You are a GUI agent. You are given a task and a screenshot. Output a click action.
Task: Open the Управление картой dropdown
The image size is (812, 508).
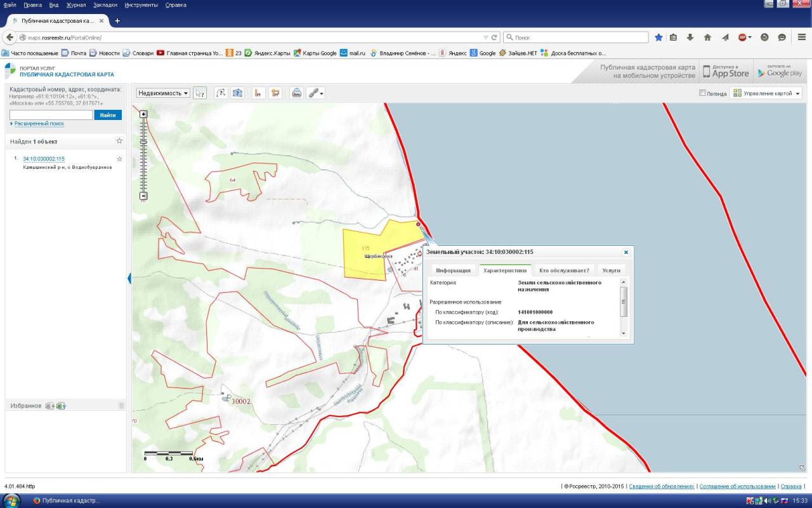(x=766, y=93)
